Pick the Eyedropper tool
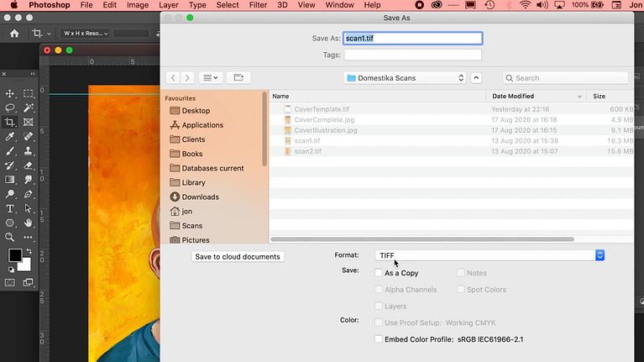 click(x=10, y=136)
